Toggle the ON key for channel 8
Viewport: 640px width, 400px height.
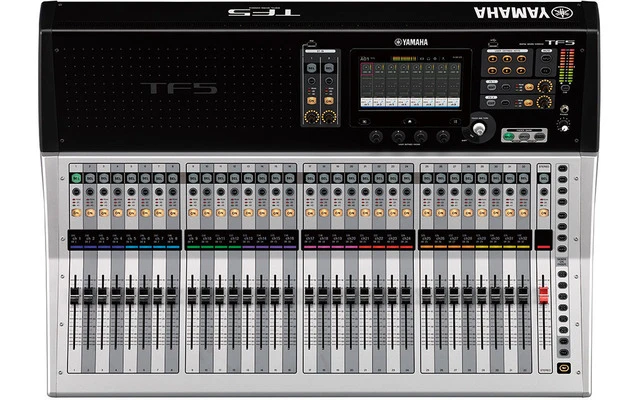tap(173, 213)
